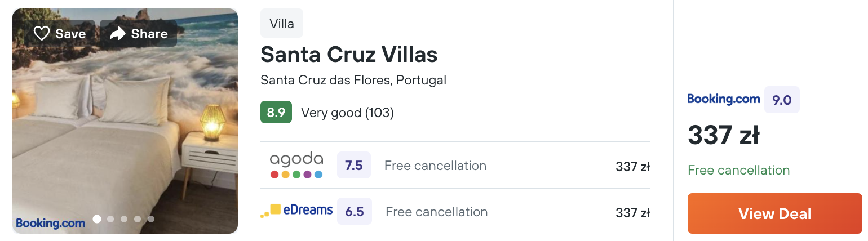The height and width of the screenshot is (241, 868).
Task: Select the eDreams 6.5 score badge
Action: 355,212
